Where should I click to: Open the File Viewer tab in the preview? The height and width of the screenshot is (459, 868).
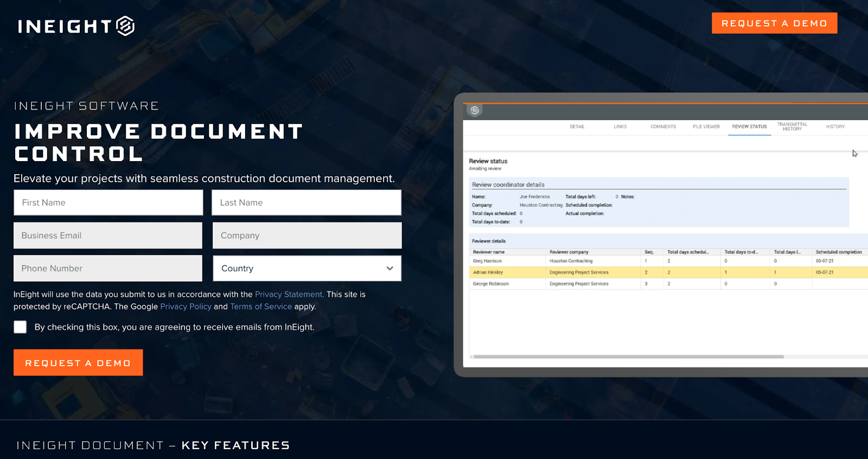pyautogui.click(x=706, y=126)
